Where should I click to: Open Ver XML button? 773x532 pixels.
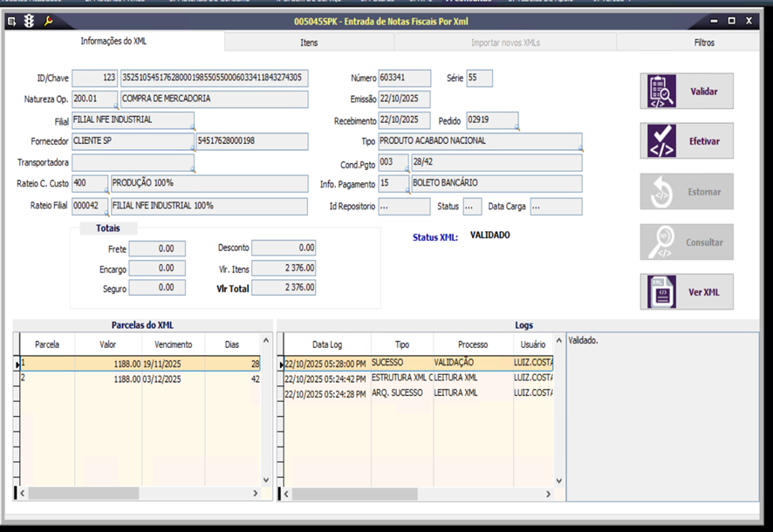(x=687, y=291)
